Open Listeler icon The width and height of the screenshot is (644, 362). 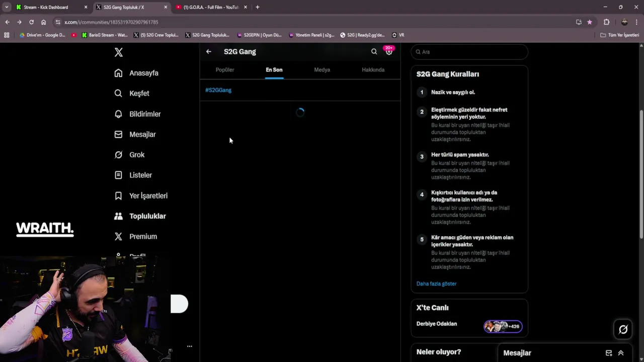point(118,175)
